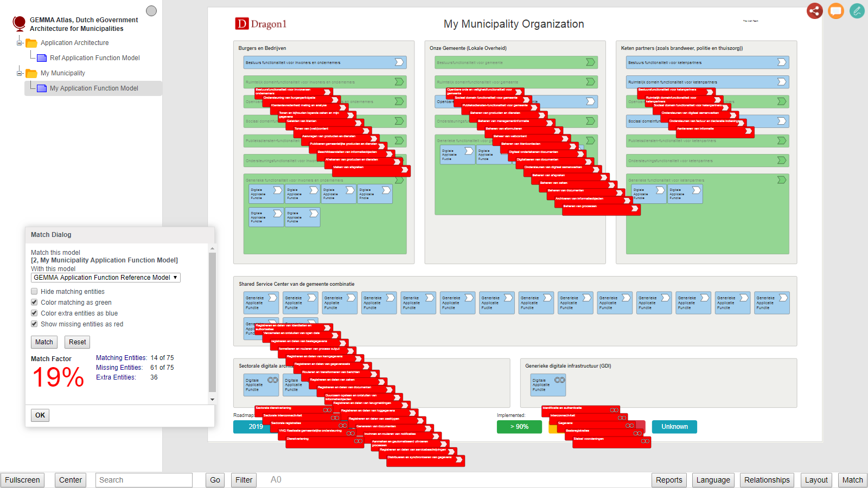Click arrow icon on Ruimtelijk domein functionaliteit ketenpartners bar
Screen dimensions: 868x488
click(x=782, y=82)
